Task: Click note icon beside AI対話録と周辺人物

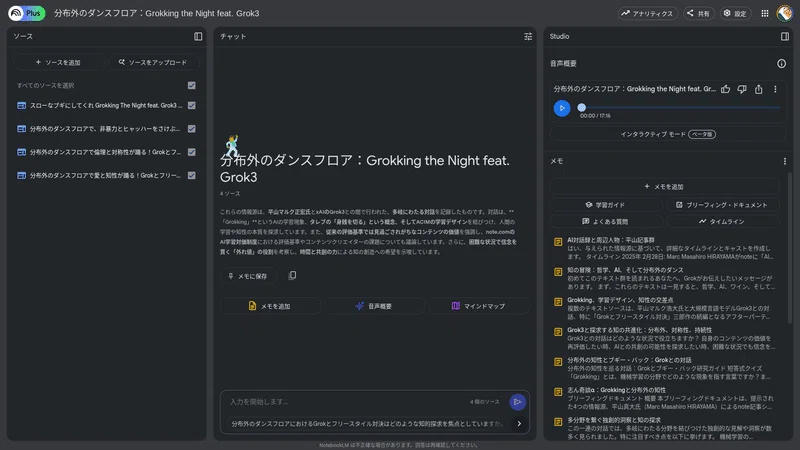Action: (x=558, y=242)
